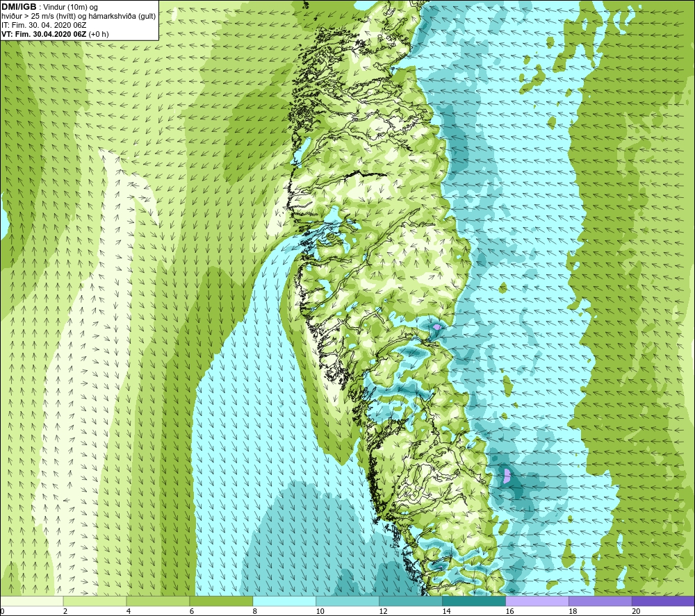This screenshot has height=616, width=695.
Task: Click the 8–10 m/s light cyan legend swatch
Action: (x=284, y=601)
